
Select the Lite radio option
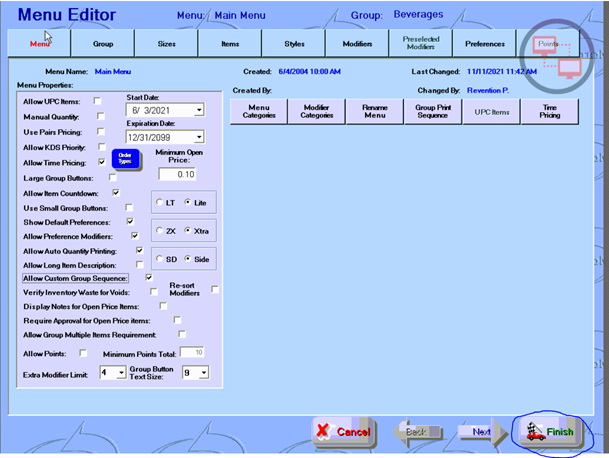pyautogui.click(x=188, y=202)
